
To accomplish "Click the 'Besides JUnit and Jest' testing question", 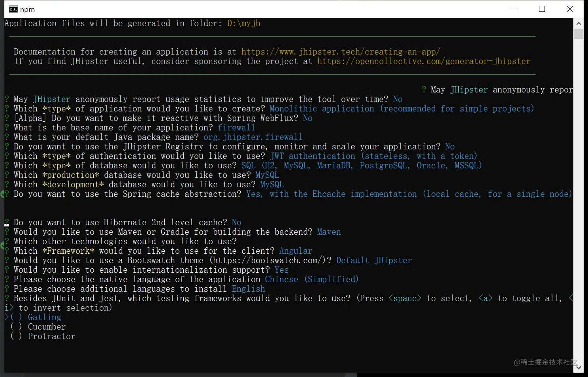I will (x=182, y=298).
